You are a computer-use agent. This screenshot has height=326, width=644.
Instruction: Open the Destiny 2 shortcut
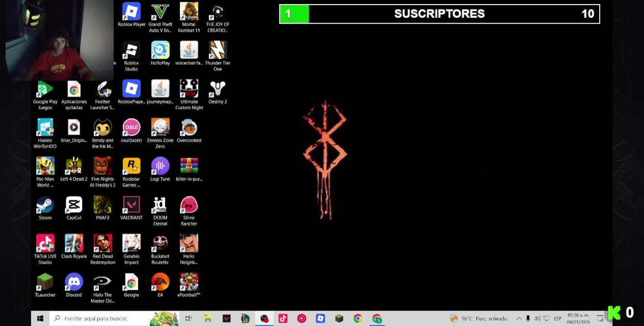click(x=217, y=92)
